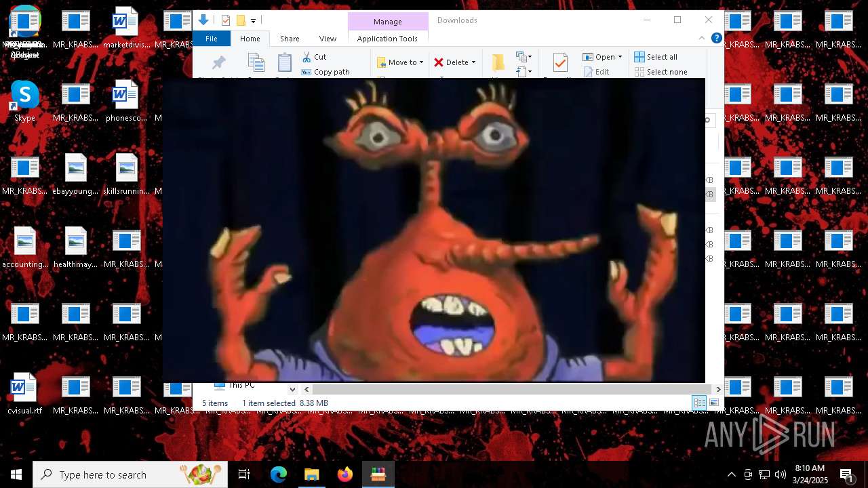Click Pin to Quick access icon
This screenshot has width=868, height=488.
[x=218, y=64]
